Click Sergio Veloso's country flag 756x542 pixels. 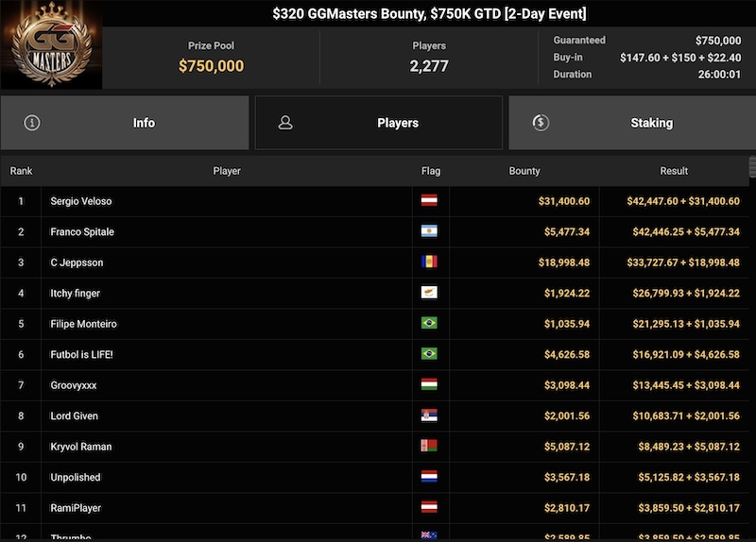click(429, 201)
